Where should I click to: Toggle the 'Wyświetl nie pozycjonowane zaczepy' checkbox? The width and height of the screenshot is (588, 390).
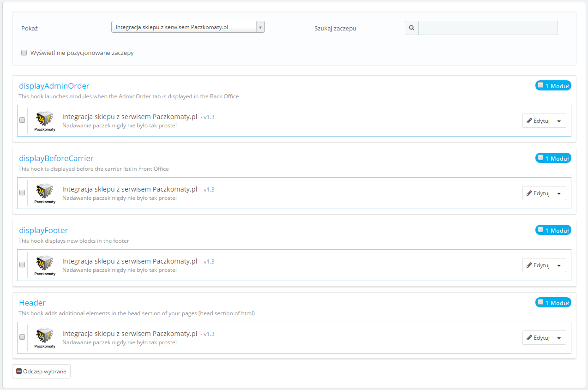pos(24,53)
